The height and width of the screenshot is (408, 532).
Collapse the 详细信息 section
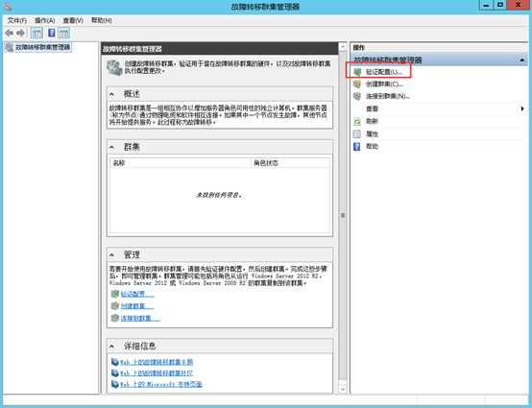pyautogui.click(x=112, y=346)
